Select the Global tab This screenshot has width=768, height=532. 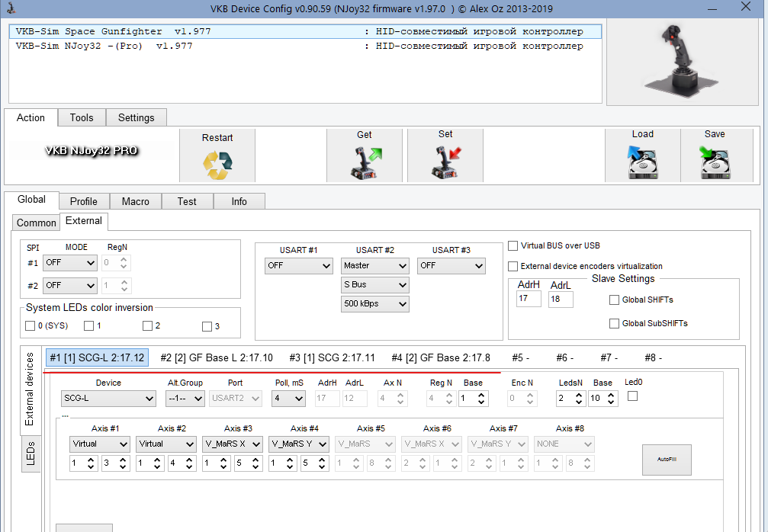(31, 200)
